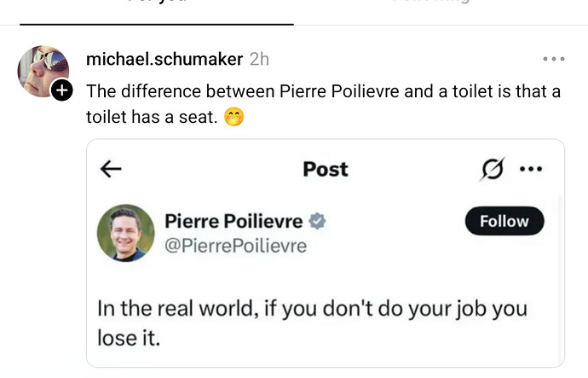Image resolution: width=588 pixels, height=378 pixels.
Task: Tap the Grok slashed-circle icon
Action: pyautogui.click(x=492, y=169)
